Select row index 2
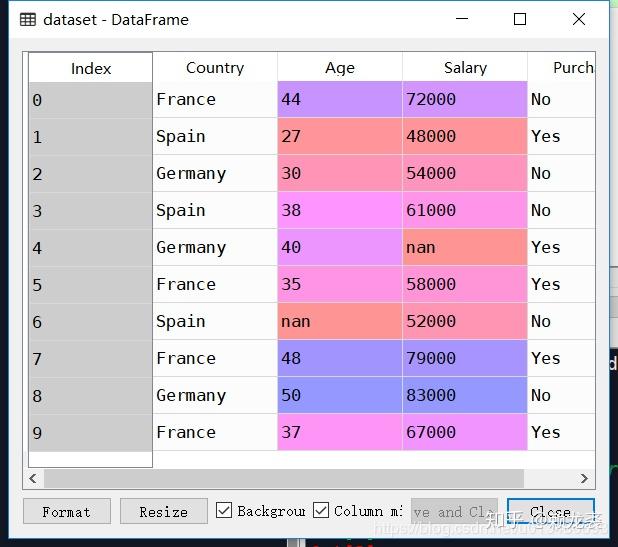This screenshot has height=547, width=618. [90, 174]
